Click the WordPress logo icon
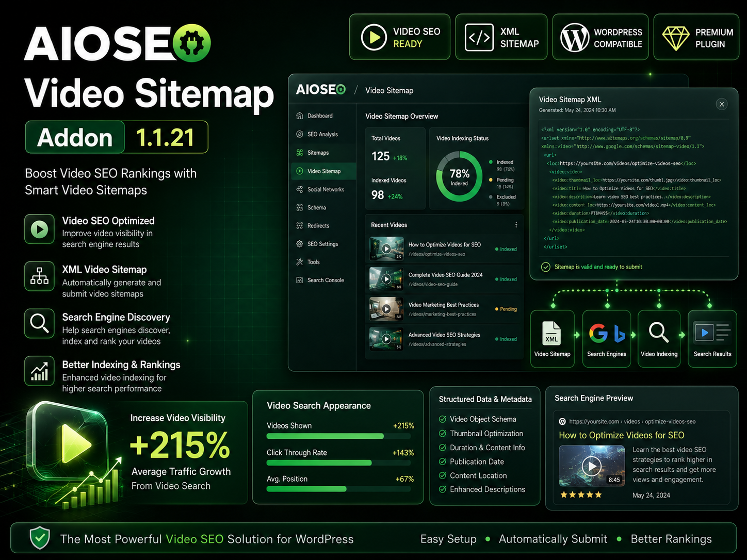This screenshot has width=747, height=560. [575, 37]
